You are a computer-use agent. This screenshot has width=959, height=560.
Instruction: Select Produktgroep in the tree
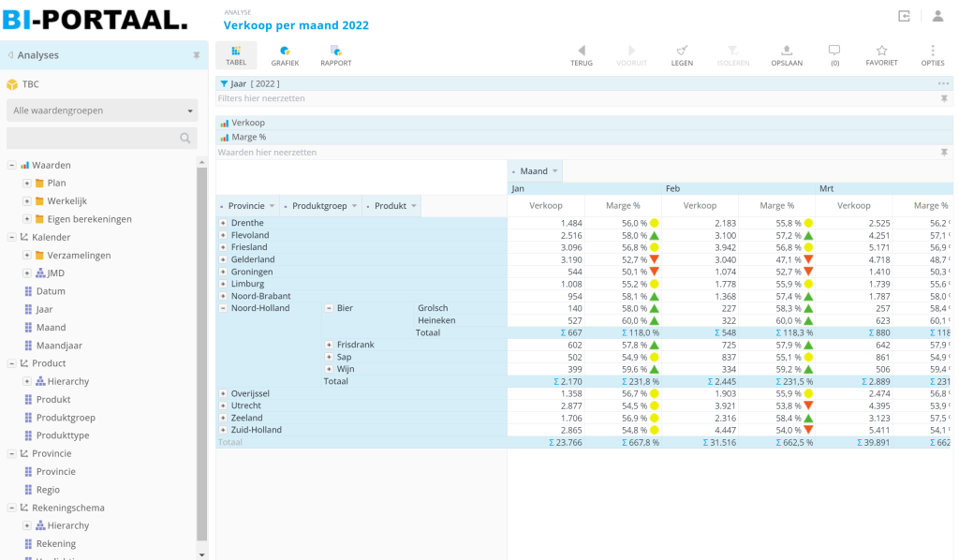[x=66, y=418]
